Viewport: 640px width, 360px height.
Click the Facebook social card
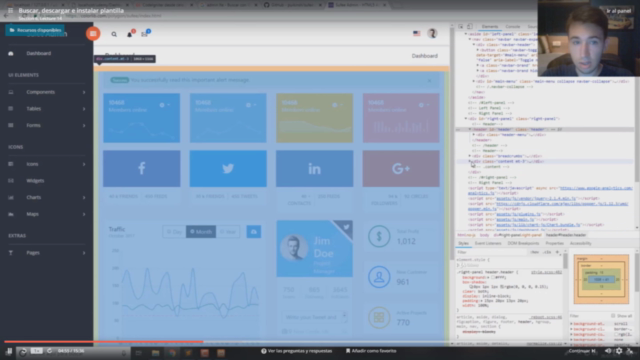[x=142, y=168]
